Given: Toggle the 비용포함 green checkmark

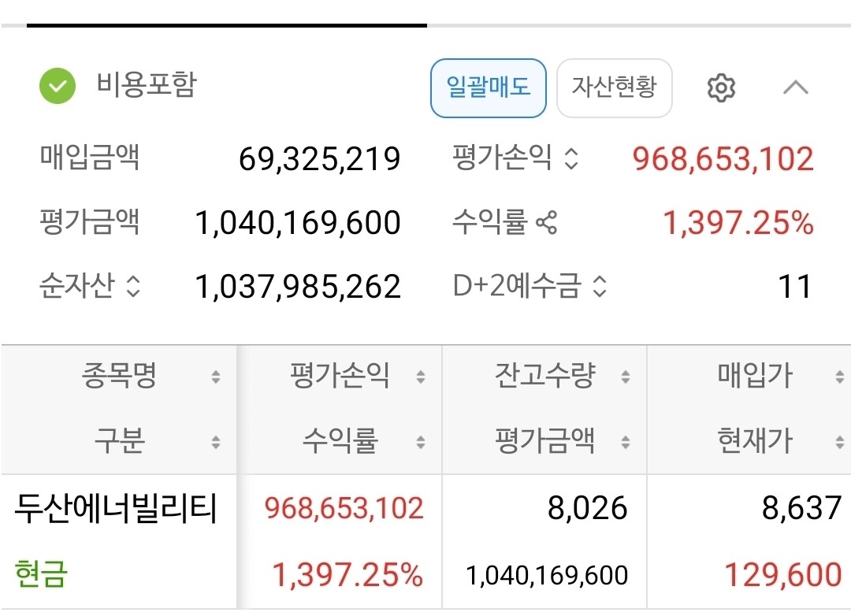Looking at the screenshot, I should pos(58,86).
